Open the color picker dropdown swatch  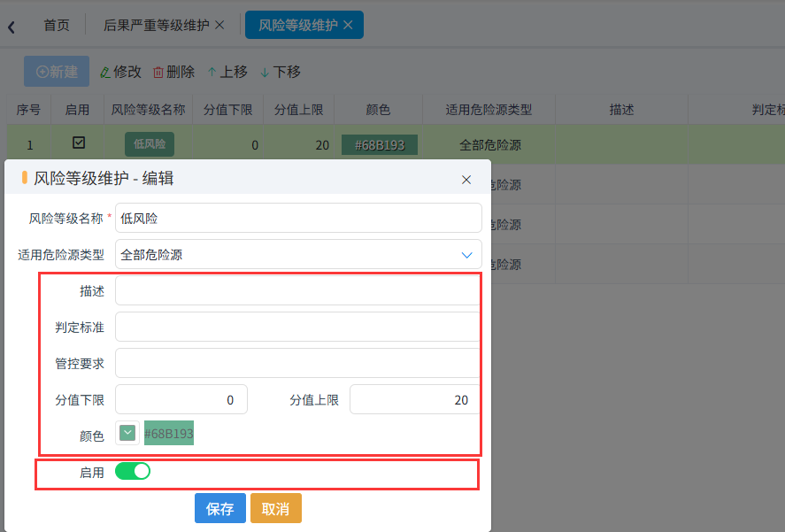pos(127,433)
